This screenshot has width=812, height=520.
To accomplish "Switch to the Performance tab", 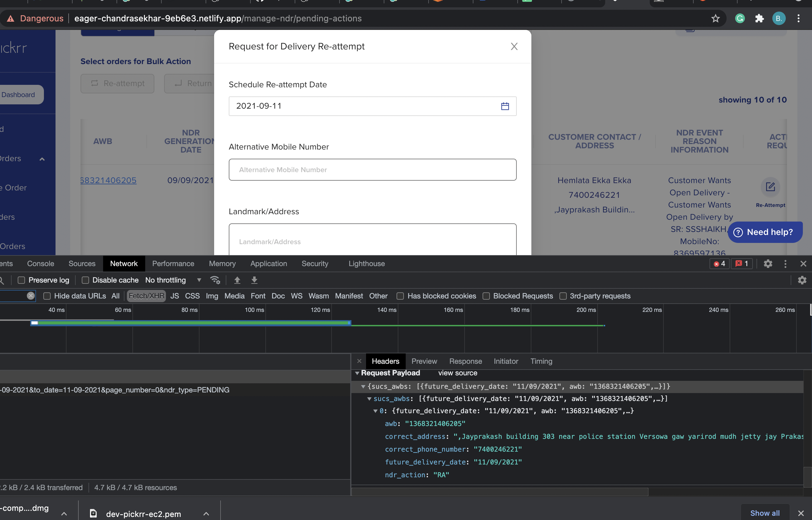I will pos(173,264).
